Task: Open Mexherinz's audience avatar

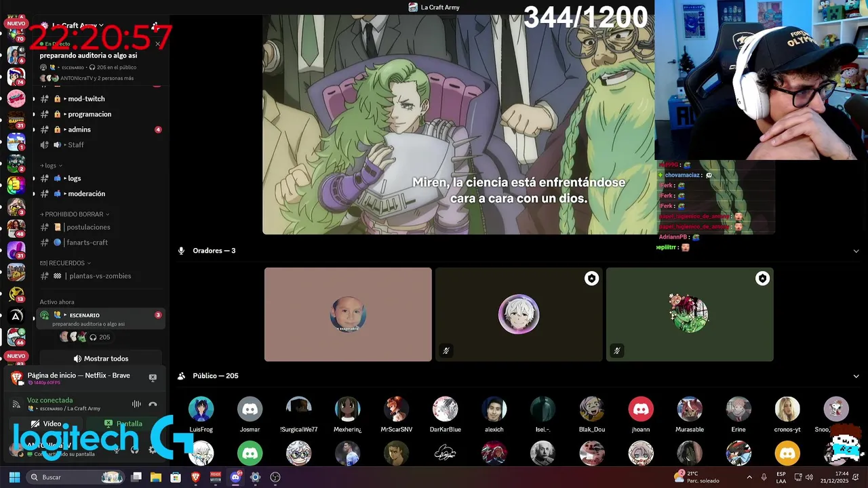Action: [347, 409]
